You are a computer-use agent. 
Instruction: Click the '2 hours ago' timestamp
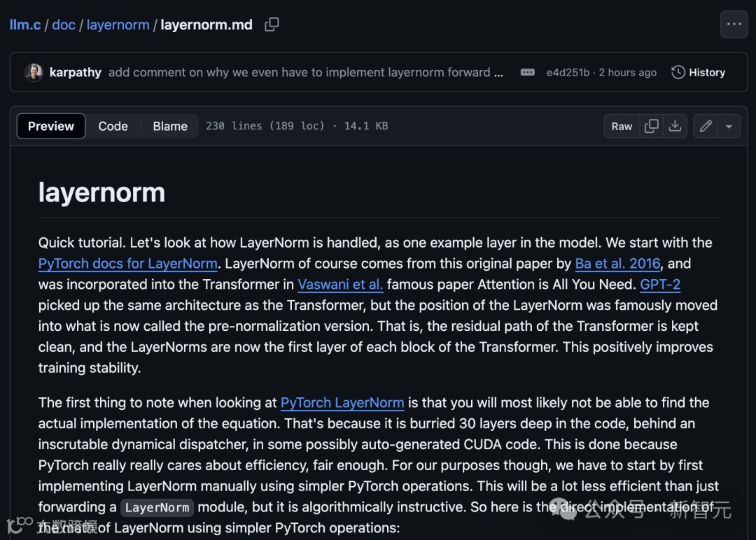click(628, 72)
